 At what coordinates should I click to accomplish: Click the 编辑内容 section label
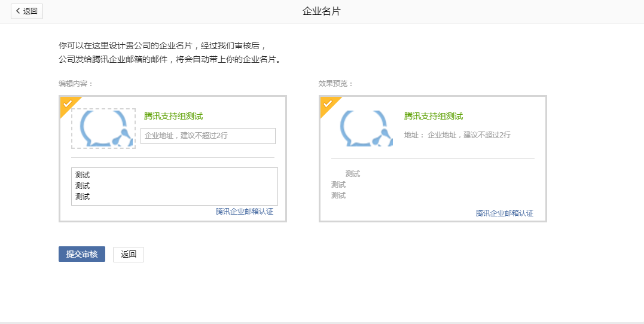(x=76, y=84)
